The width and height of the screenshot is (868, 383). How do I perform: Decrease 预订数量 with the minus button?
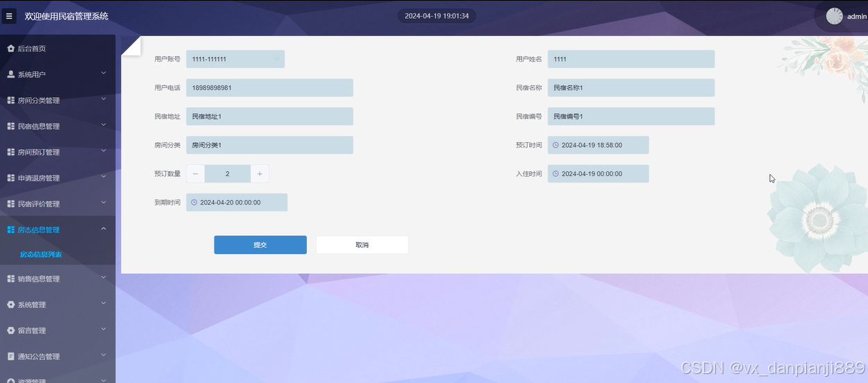click(195, 173)
